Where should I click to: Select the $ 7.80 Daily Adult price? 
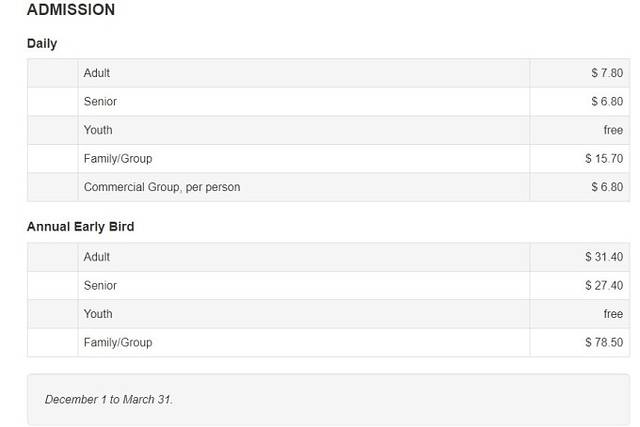coord(606,73)
